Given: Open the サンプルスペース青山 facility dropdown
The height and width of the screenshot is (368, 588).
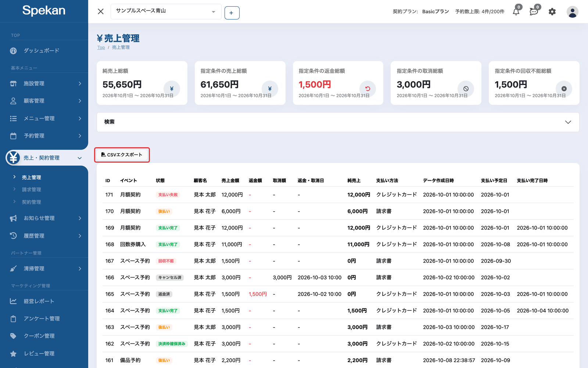Looking at the screenshot, I should (166, 11).
